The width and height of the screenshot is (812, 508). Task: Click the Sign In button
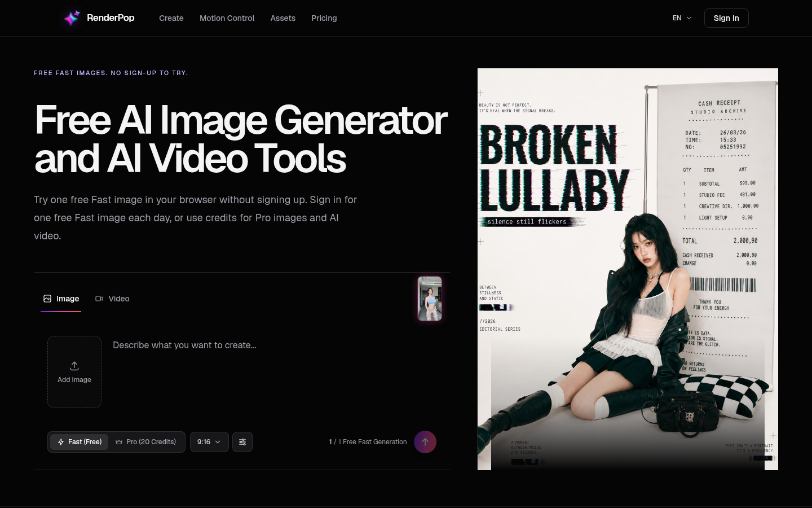pyautogui.click(x=726, y=18)
